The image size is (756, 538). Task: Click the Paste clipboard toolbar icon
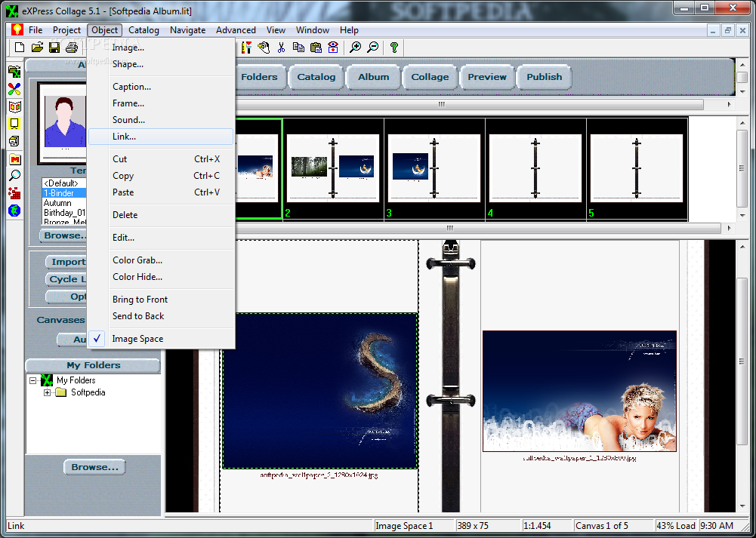tap(316, 48)
